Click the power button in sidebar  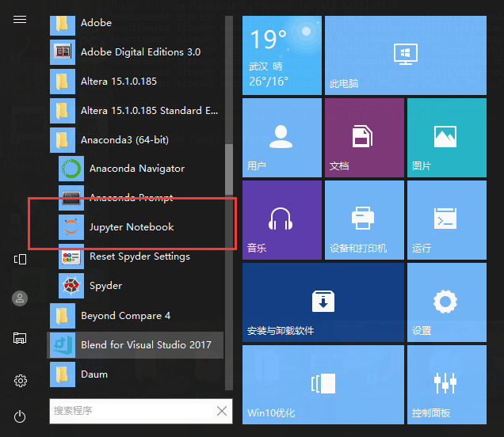(20, 416)
